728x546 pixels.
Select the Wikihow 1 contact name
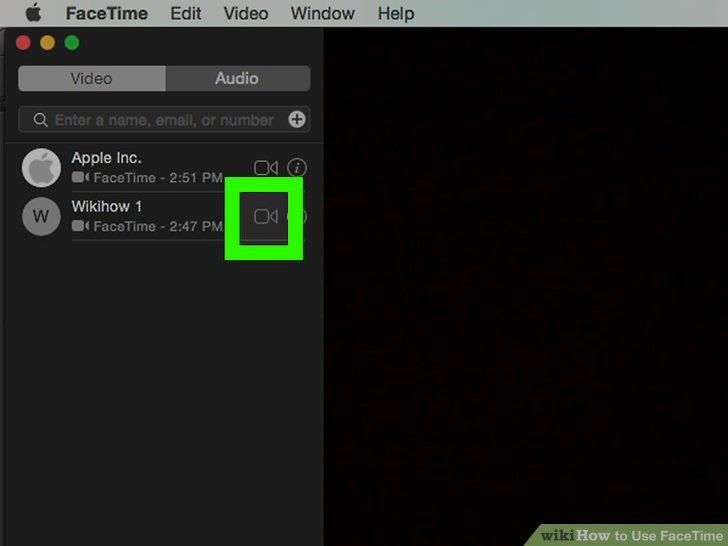[x=107, y=206]
